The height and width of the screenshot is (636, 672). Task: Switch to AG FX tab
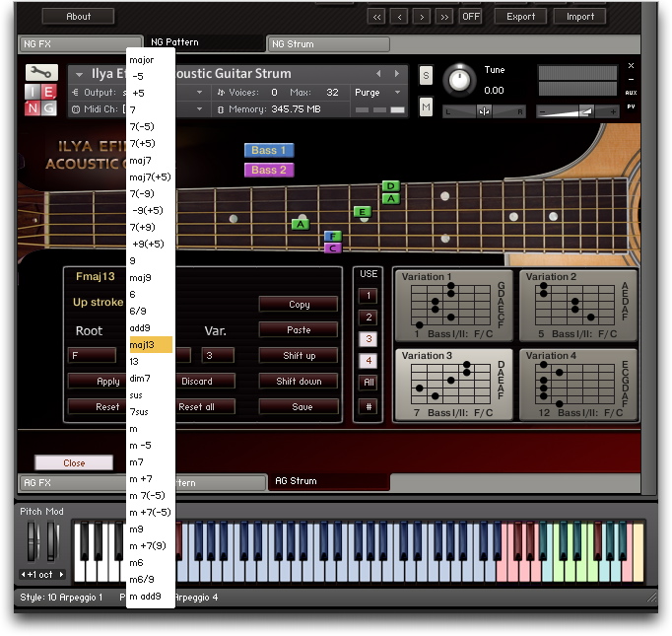click(x=73, y=483)
